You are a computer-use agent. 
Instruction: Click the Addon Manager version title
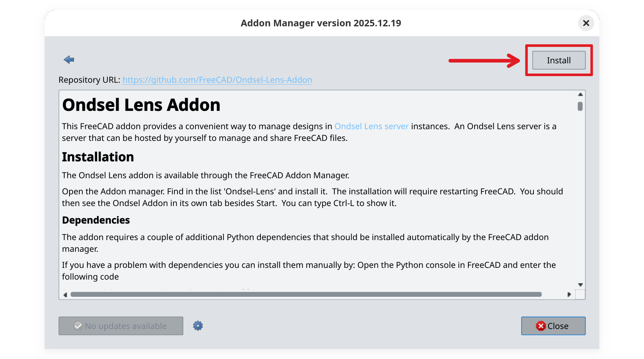point(321,23)
